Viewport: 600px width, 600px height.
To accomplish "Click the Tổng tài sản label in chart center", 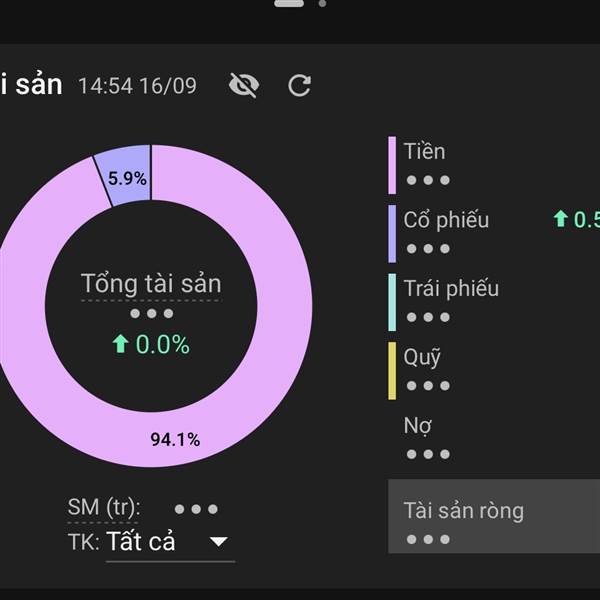I will pyautogui.click(x=151, y=284).
